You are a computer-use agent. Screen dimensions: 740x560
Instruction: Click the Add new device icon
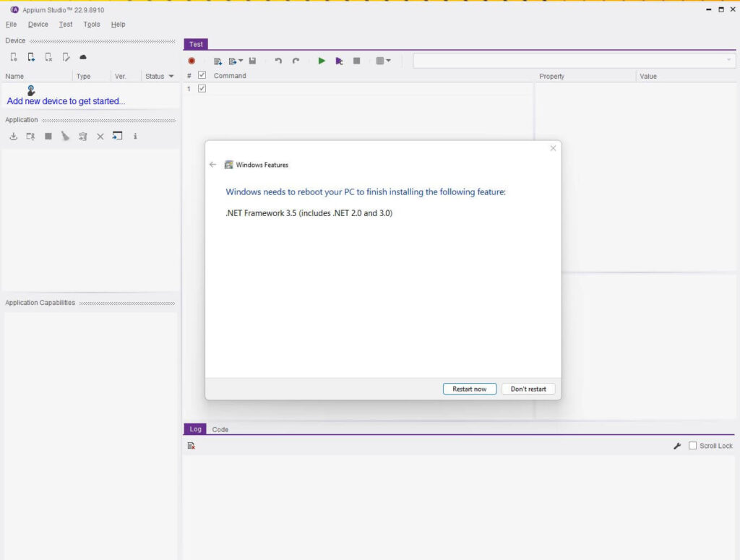[x=30, y=56]
